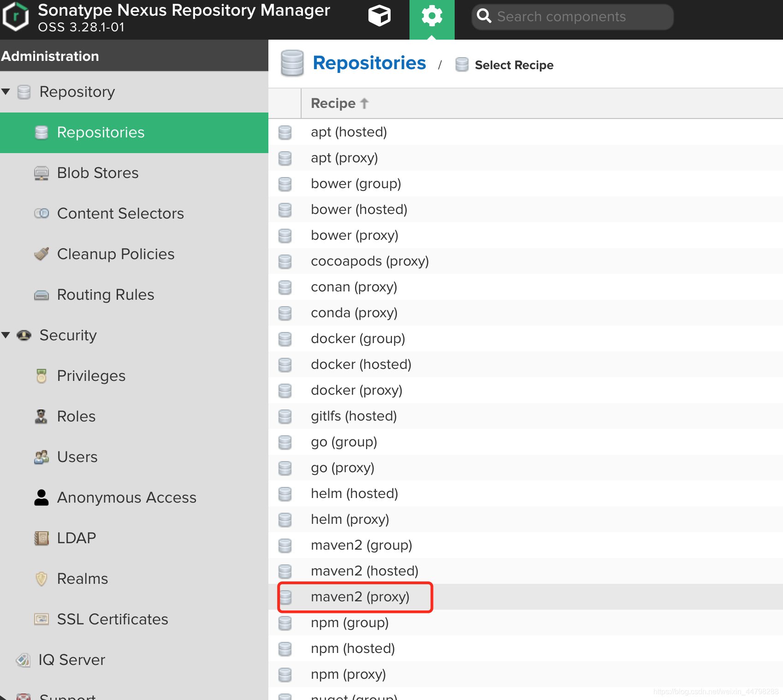The image size is (783, 700).
Task: Select the docker (group) recipe
Action: [x=526, y=338]
